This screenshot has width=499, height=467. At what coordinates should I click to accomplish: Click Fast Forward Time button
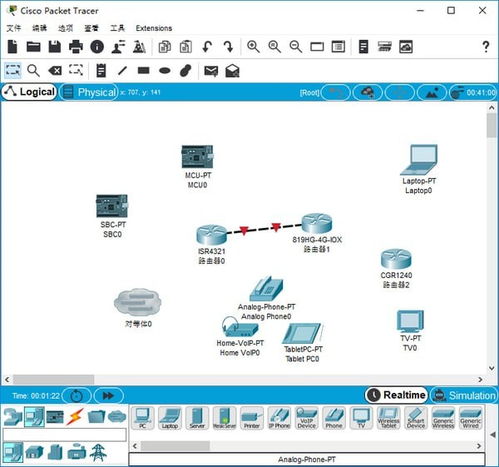coord(109,396)
